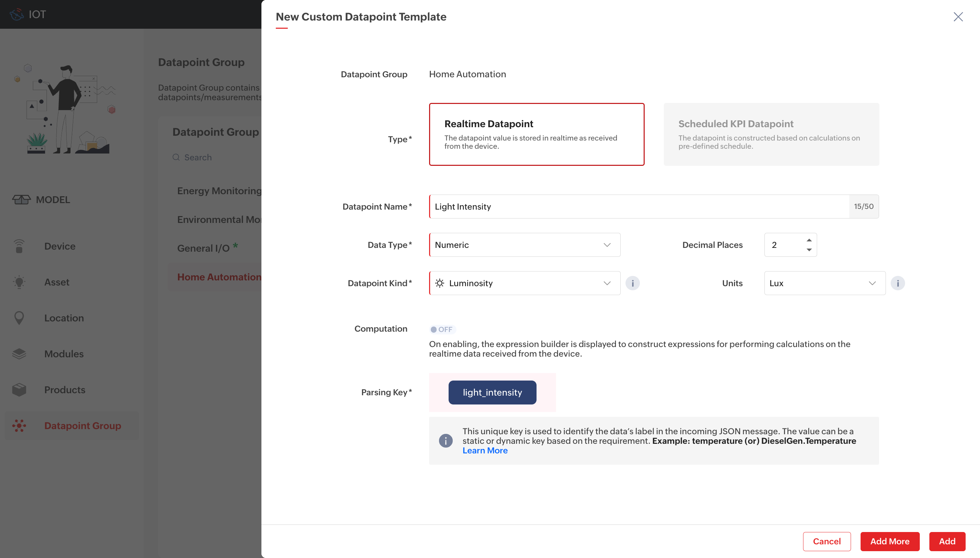Viewport: 980px width, 558px height.
Task: Open the Learn More link
Action: 485,451
